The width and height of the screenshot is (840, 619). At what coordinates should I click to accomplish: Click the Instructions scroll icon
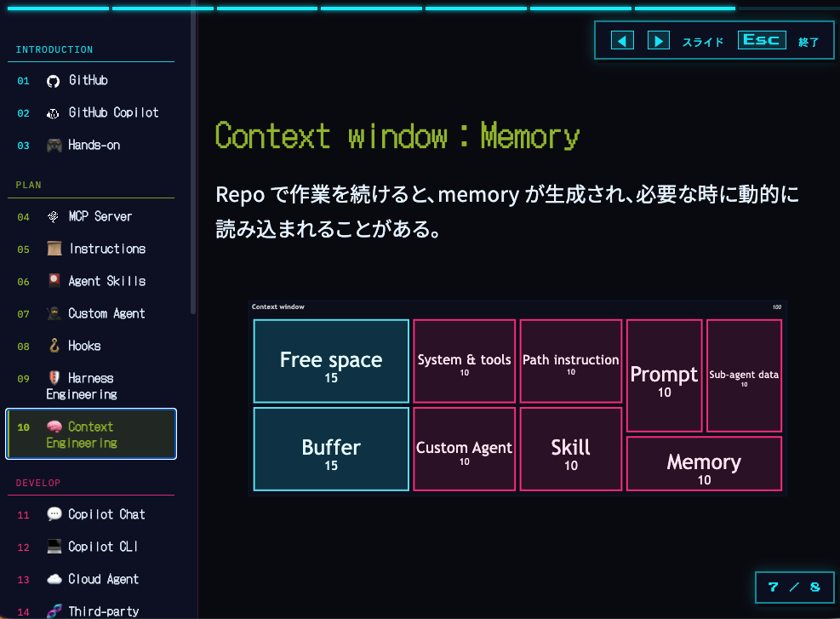click(54, 249)
